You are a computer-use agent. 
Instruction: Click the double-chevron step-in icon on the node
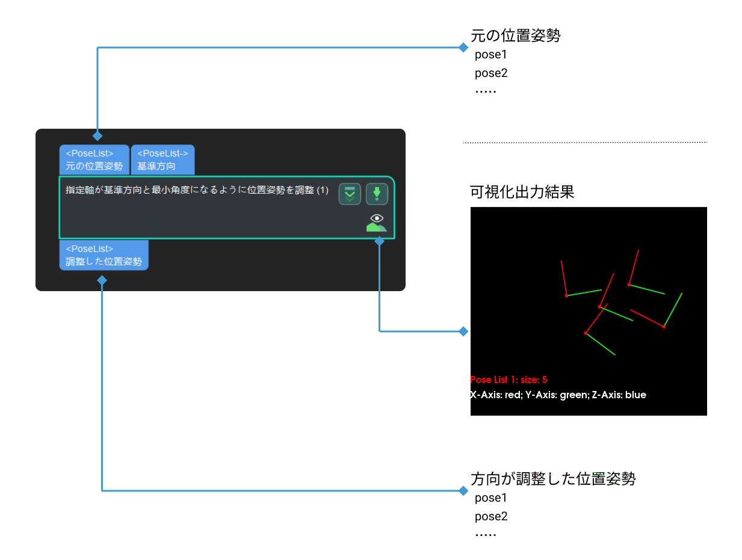coord(350,194)
